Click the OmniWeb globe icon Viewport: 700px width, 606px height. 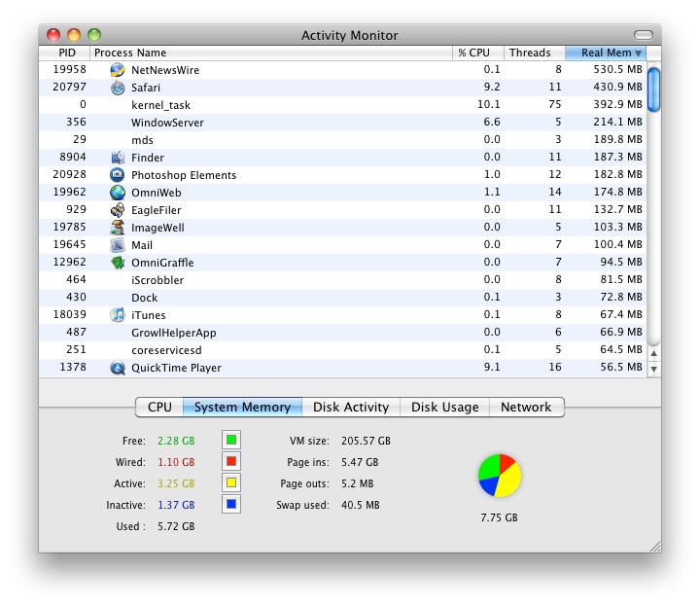(118, 193)
